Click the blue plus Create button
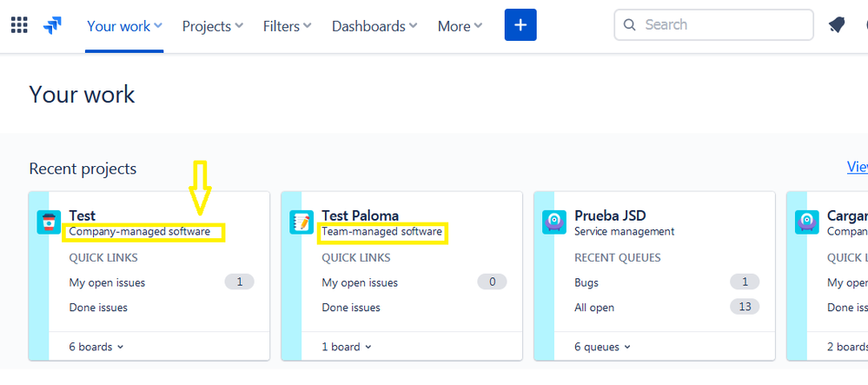Screen dimensions: 868x385 (520, 25)
